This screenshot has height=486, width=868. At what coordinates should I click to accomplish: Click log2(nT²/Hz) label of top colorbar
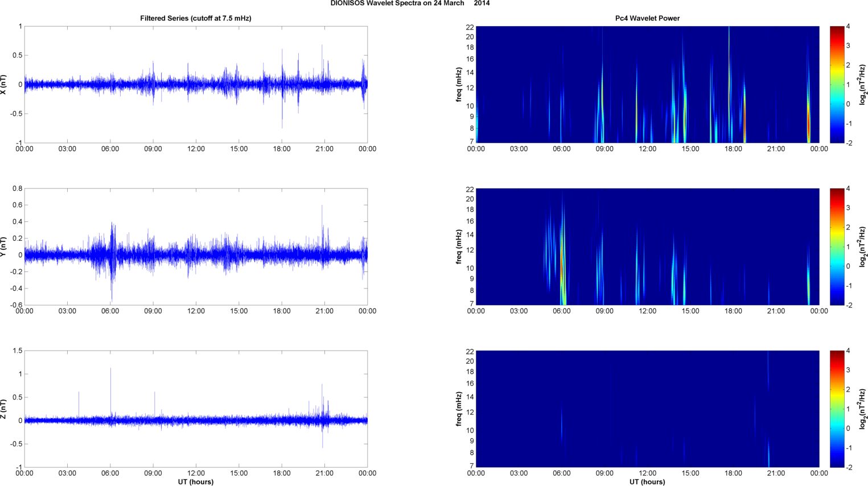pos(863,84)
